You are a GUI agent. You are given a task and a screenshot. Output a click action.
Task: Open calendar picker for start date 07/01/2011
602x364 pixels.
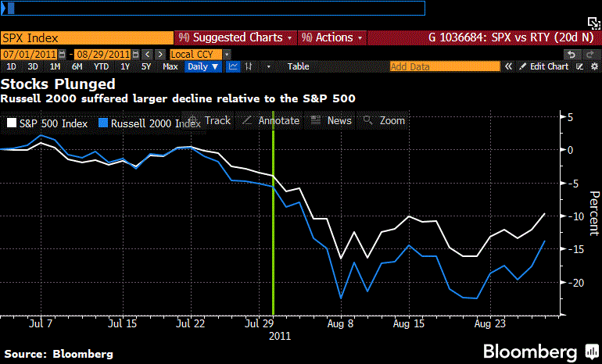coord(62,55)
